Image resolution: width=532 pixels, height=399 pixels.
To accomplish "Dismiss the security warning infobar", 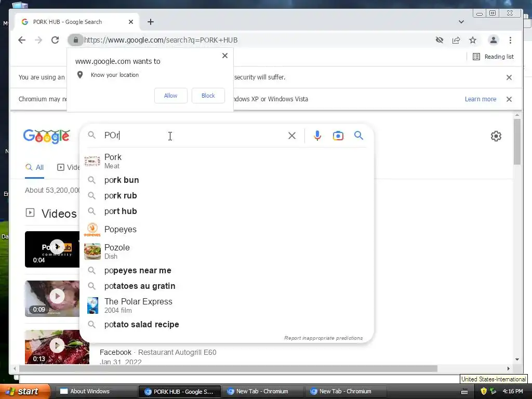I will 509,77.
